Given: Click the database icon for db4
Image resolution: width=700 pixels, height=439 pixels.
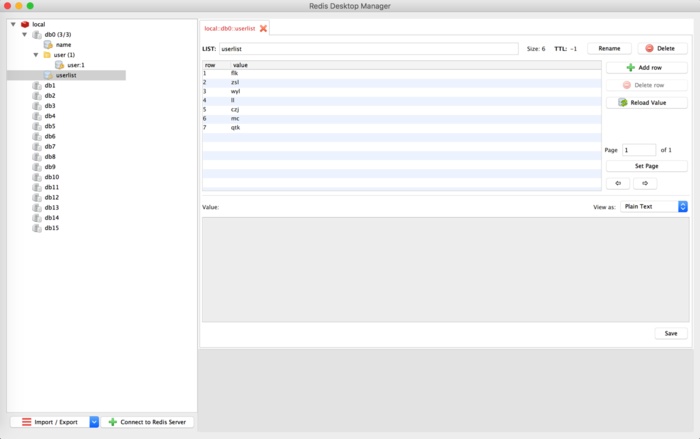Looking at the screenshot, I should 37,116.
